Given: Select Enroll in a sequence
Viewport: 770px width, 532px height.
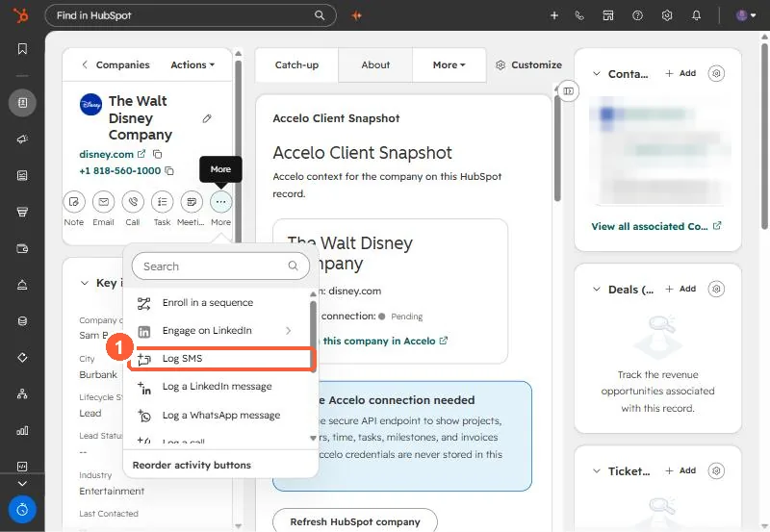Looking at the screenshot, I should [217, 303].
